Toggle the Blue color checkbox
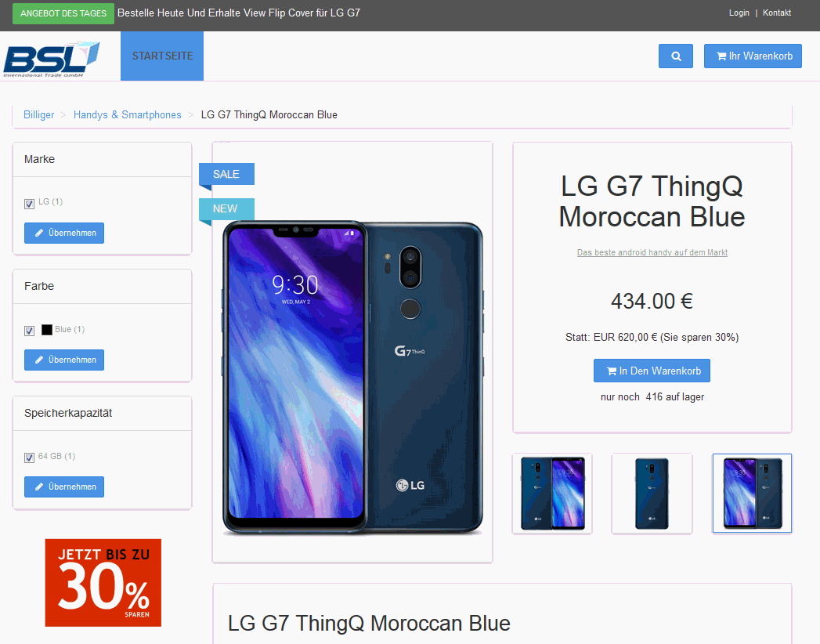Viewport: 820px width, 644px height. tap(29, 331)
